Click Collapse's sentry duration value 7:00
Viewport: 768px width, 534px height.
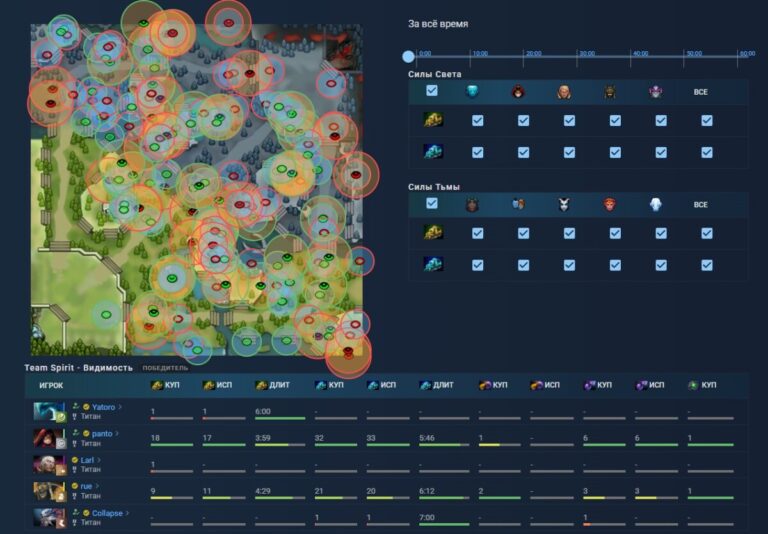click(427, 517)
